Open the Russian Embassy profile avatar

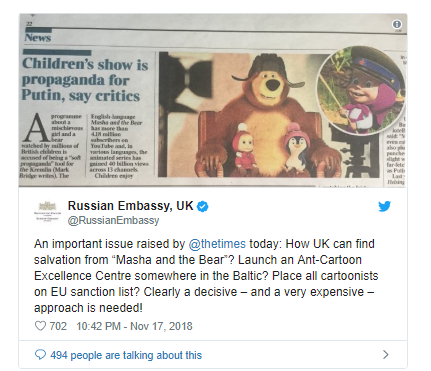click(47, 211)
